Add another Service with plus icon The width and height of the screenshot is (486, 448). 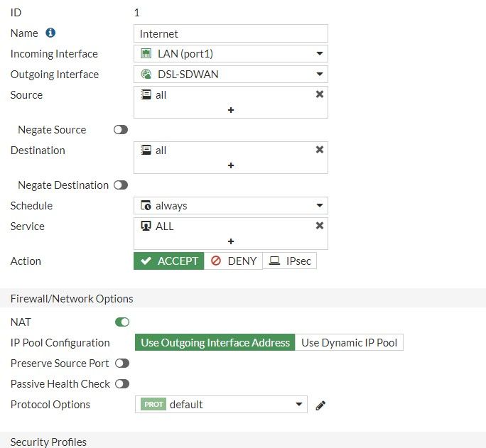click(x=231, y=241)
